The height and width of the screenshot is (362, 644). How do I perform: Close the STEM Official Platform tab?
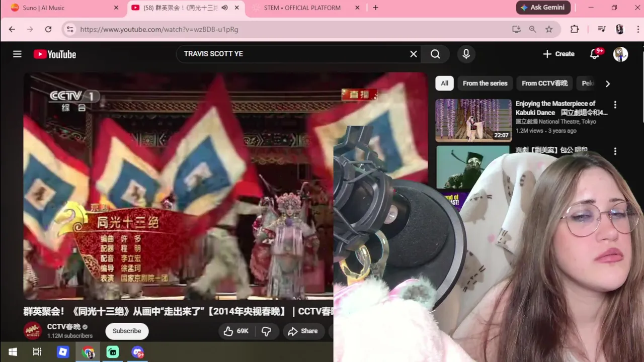click(358, 8)
